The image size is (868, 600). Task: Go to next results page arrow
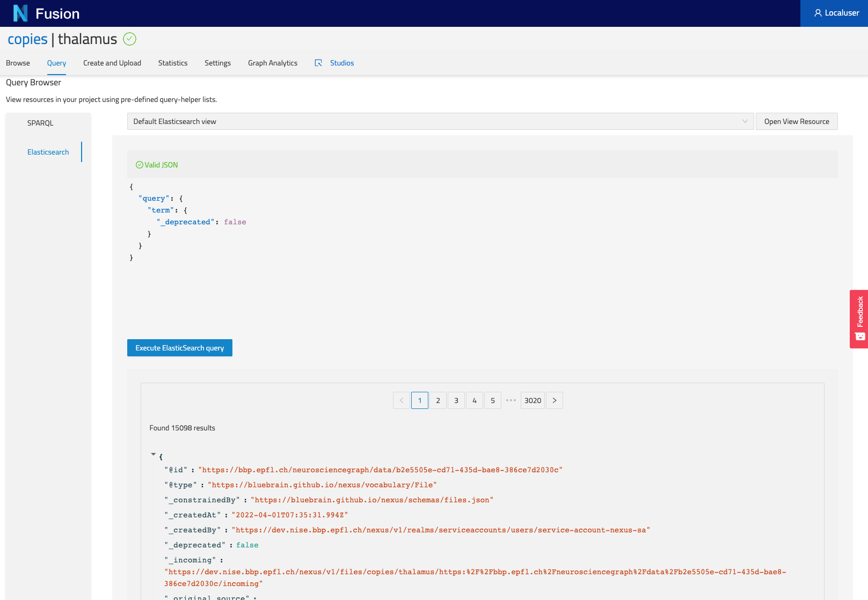click(x=555, y=400)
